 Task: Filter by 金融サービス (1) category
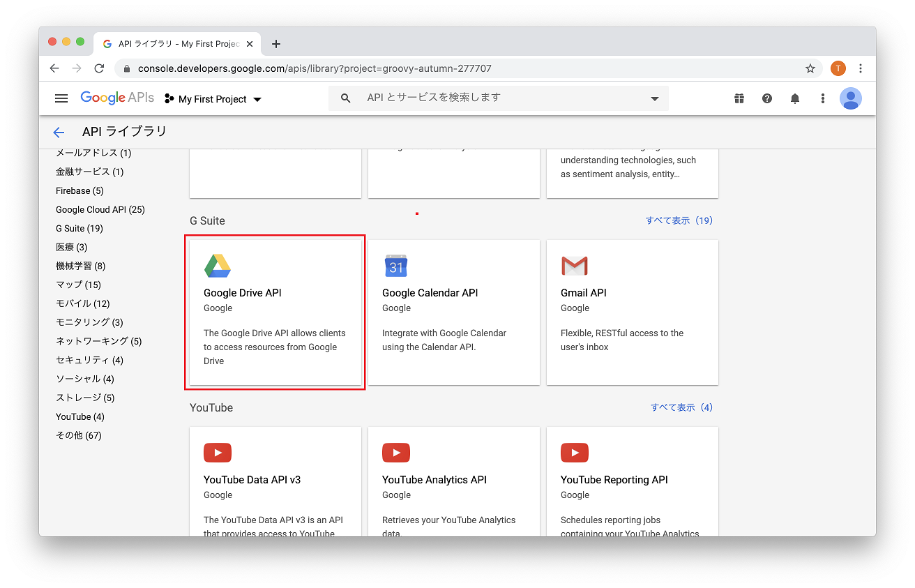(x=90, y=172)
